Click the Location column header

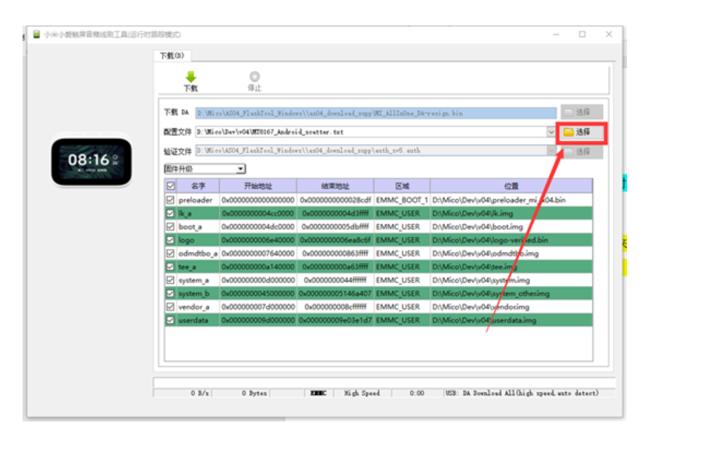pyautogui.click(x=511, y=185)
